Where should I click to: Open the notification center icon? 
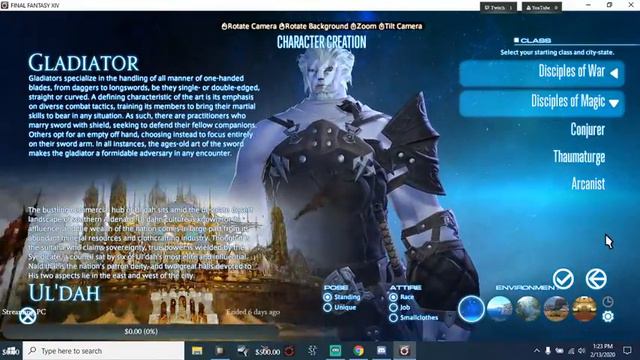pos(627,351)
